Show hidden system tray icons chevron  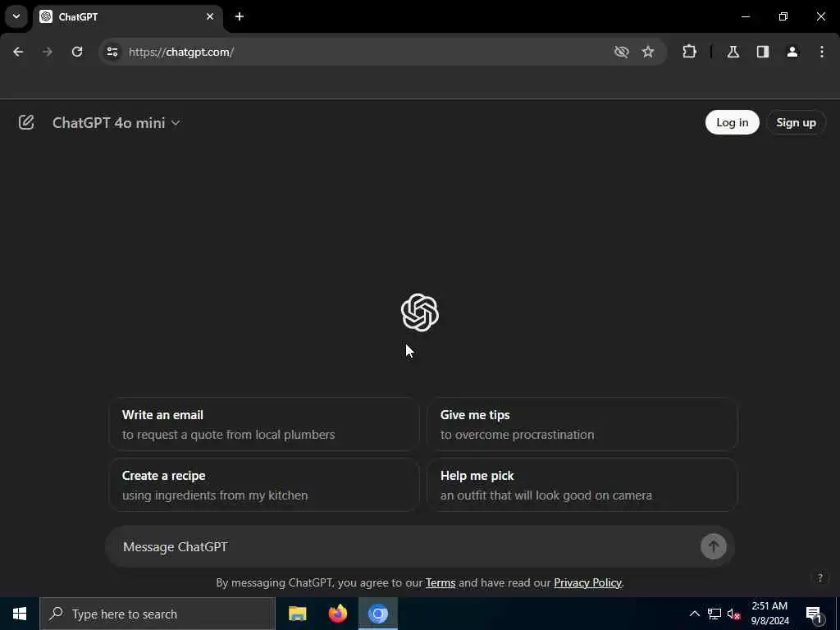(x=694, y=614)
